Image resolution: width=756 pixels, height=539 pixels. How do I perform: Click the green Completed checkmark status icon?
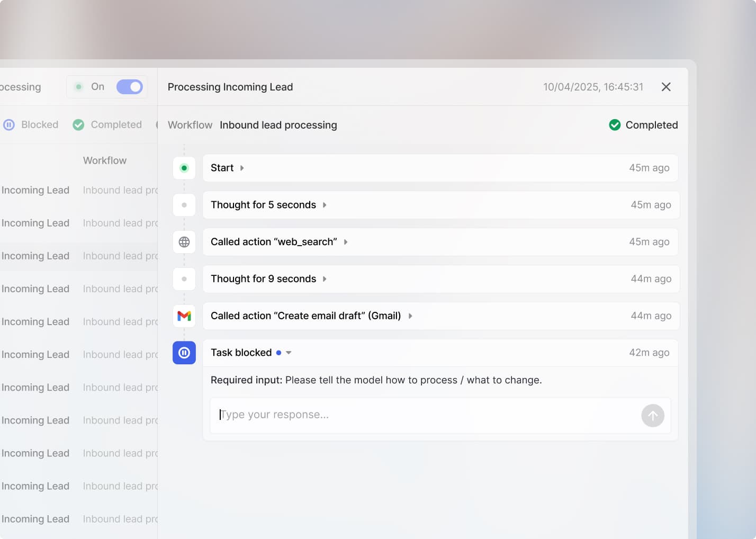tap(615, 125)
